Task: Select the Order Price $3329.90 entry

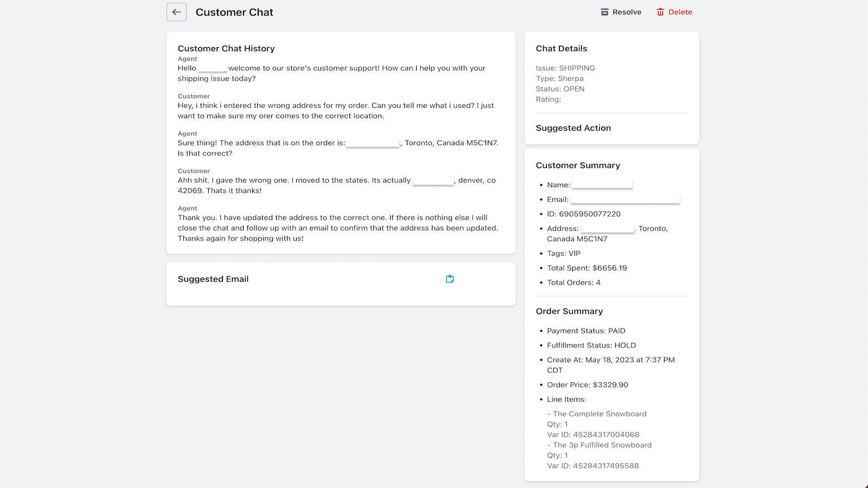Action: 588,385
